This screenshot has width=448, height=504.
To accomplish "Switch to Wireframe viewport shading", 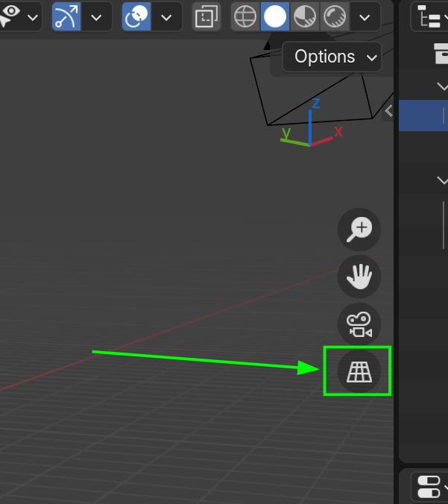I will click(245, 16).
